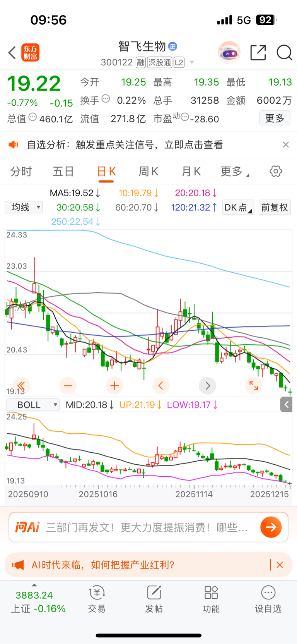Viewport: 297px width, 644px height.
Task: Open search with magnifier icon
Action: (284, 52)
